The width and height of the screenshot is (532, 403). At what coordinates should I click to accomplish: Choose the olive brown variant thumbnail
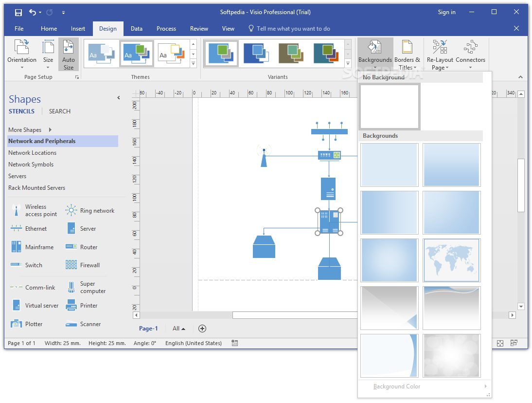[291, 54]
